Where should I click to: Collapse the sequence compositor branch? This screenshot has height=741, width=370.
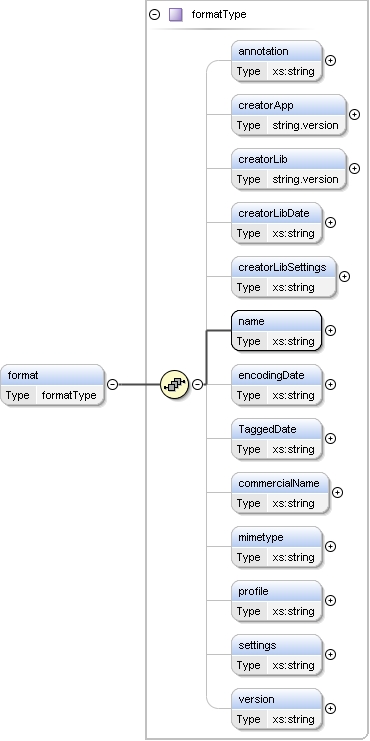click(198, 384)
